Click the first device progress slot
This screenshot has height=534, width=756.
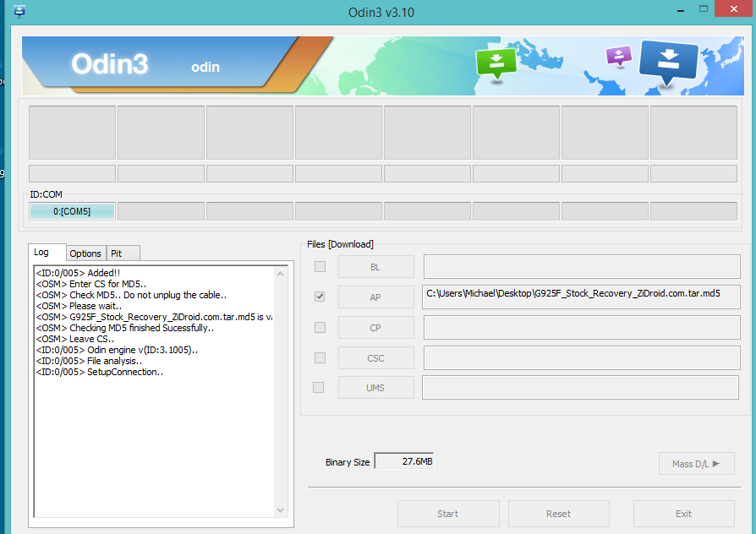click(73, 133)
